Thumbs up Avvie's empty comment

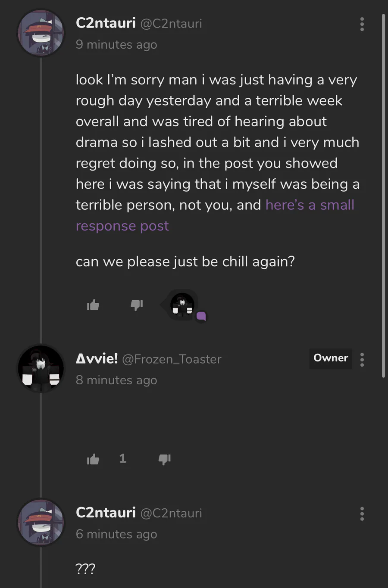pos(93,459)
